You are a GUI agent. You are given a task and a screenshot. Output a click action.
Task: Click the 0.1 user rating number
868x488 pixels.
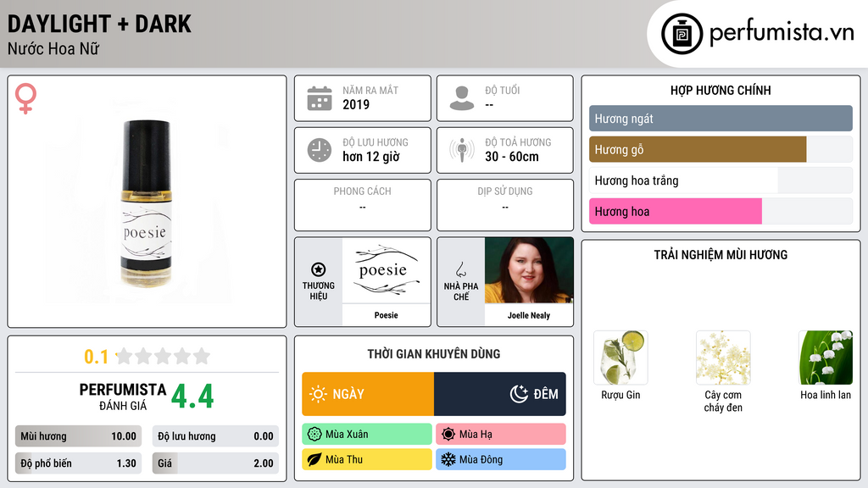[96, 357]
